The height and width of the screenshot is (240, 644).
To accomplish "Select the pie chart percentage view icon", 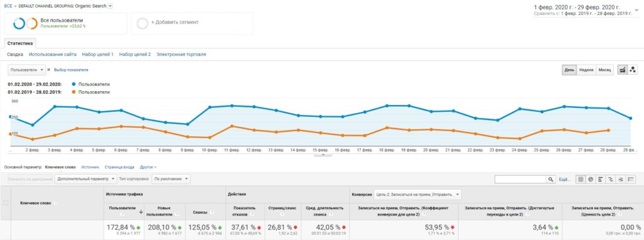I will (x=591, y=179).
